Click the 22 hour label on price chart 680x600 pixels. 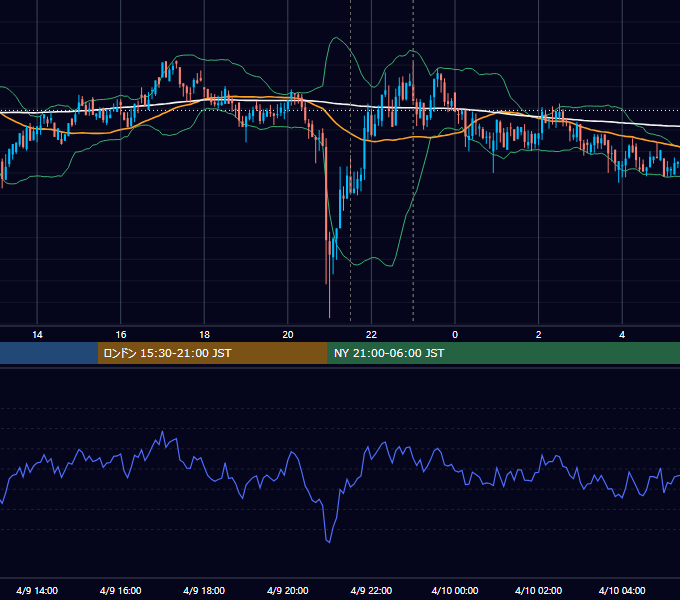(371, 335)
